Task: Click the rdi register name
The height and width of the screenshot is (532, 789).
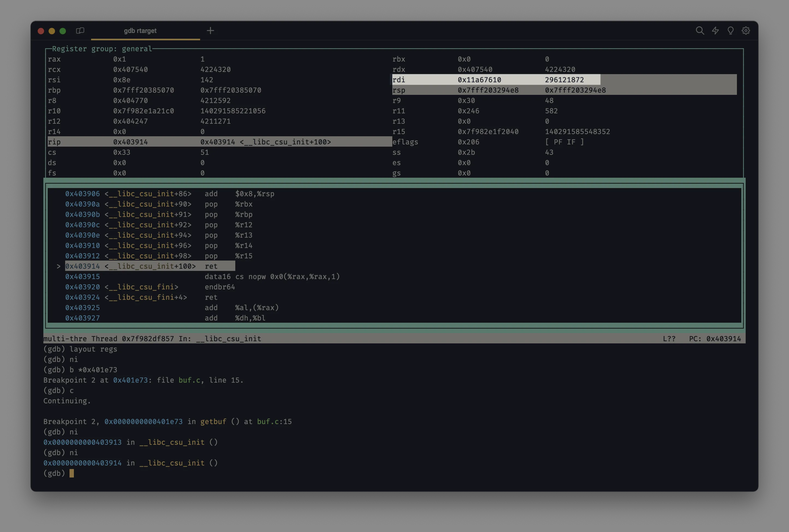Action: (399, 80)
